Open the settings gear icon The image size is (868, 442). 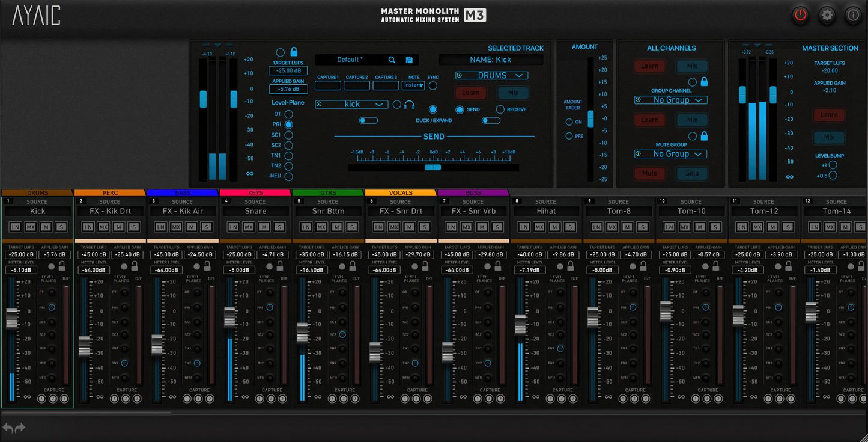(x=827, y=15)
